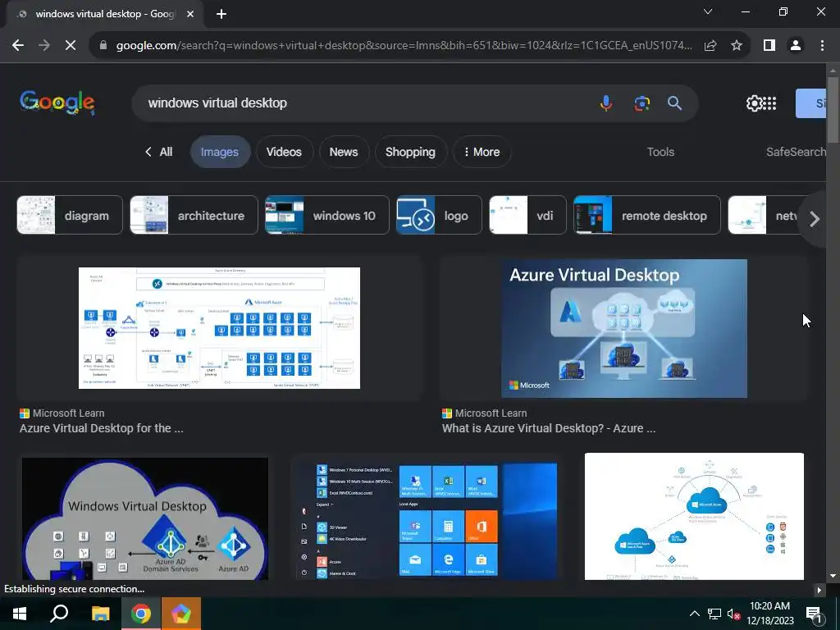Open the Windows Virtual Desktop cloud image
Screen dimensions: 840x630
tap(144, 518)
